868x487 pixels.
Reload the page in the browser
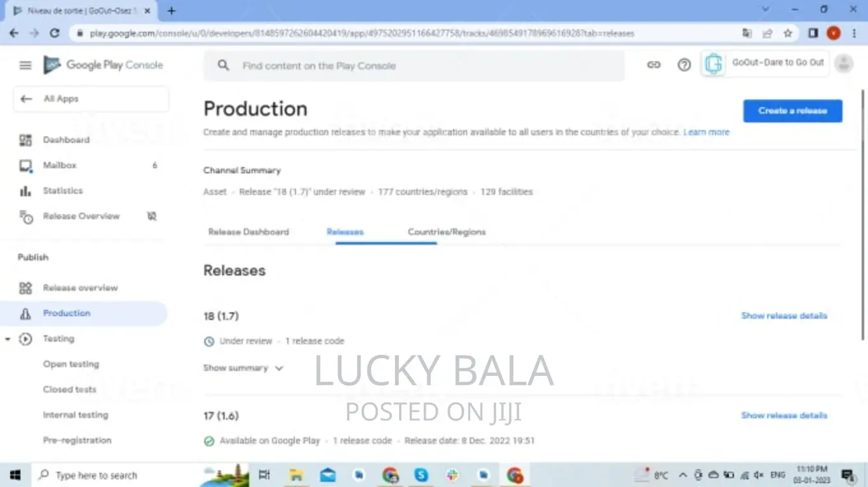tap(55, 33)
